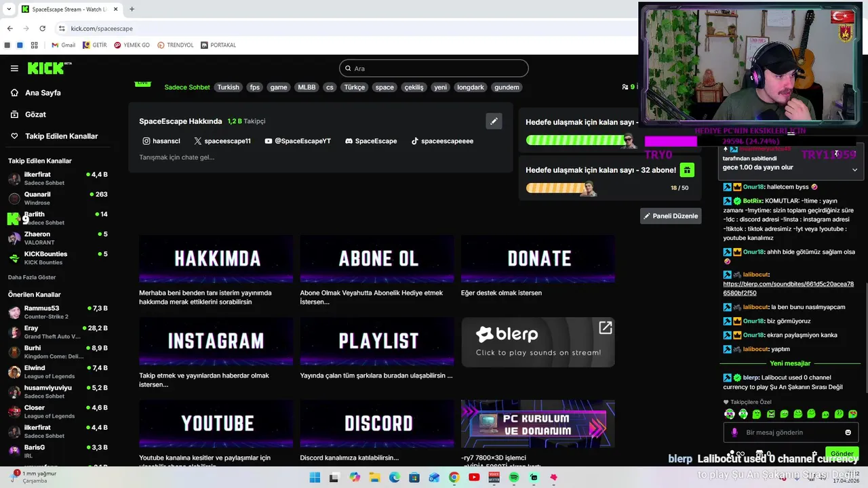Open the SpaceEscape Discord link
Viewport: 868px width, 488px height.
(x=371, y=141)
